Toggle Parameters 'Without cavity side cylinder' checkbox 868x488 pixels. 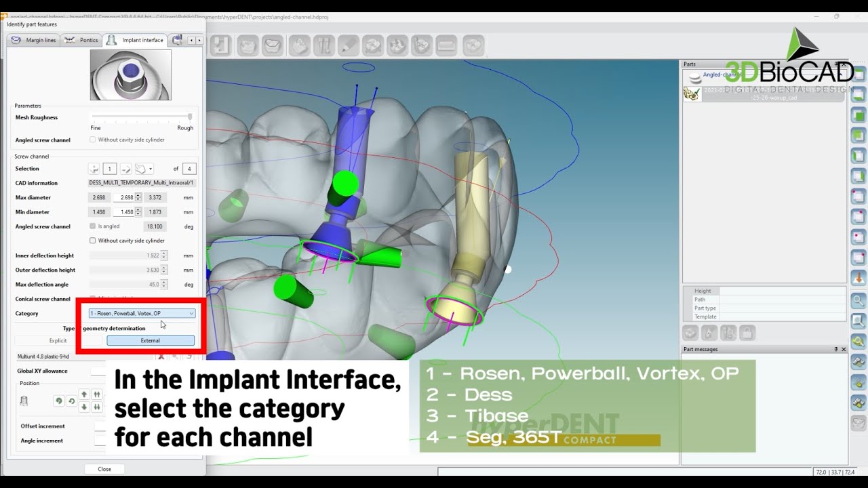coord(93,140)
